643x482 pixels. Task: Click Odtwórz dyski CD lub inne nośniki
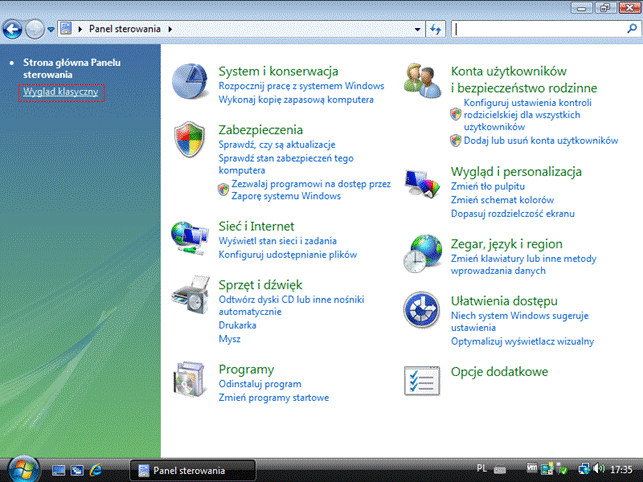pos(291,306)
